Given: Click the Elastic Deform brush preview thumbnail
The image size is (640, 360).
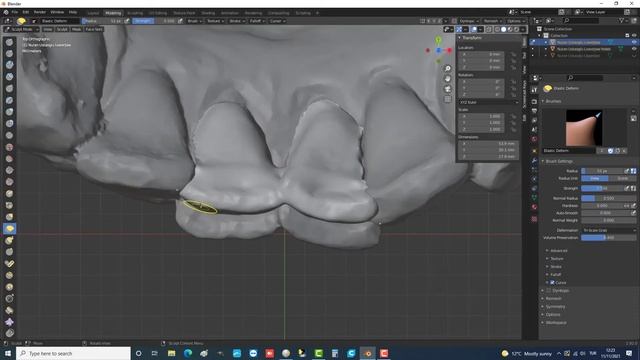Looking at the screenshot, I should tap(583, 128).
